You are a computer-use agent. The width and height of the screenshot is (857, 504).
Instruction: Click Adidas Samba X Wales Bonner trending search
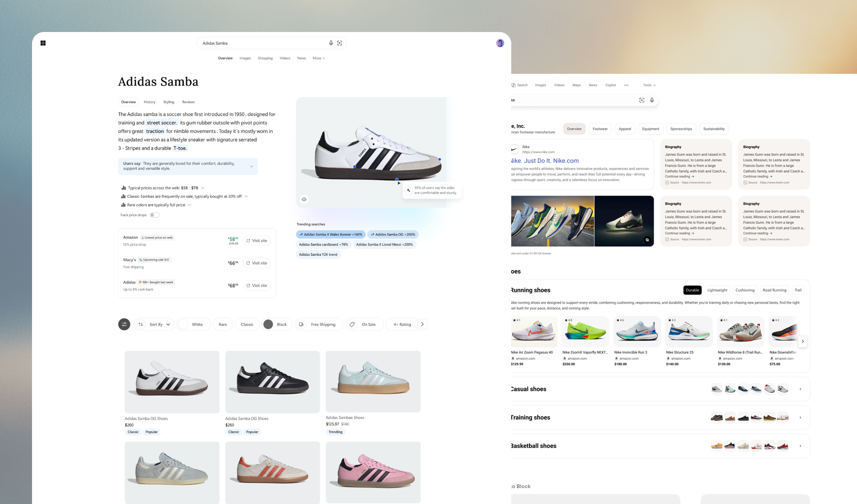coord(330,234)
